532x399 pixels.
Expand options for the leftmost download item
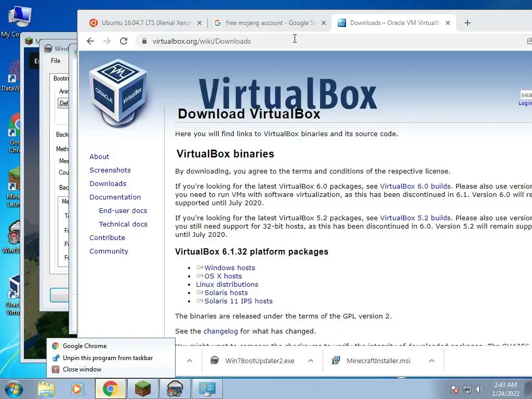pos(190,361)
